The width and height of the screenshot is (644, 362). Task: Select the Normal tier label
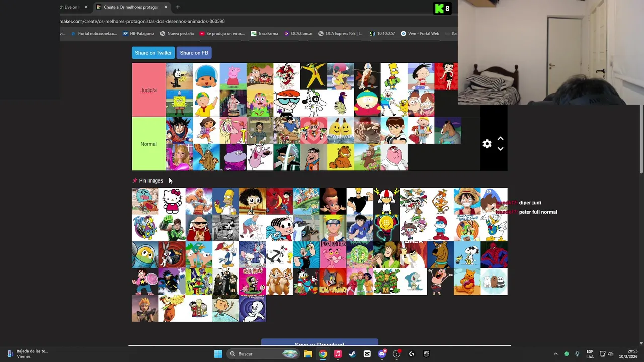[148, 144]
